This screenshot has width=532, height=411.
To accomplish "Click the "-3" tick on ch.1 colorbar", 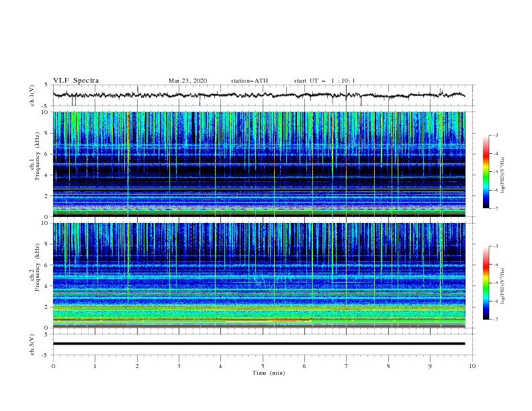I will pos(495,135).
